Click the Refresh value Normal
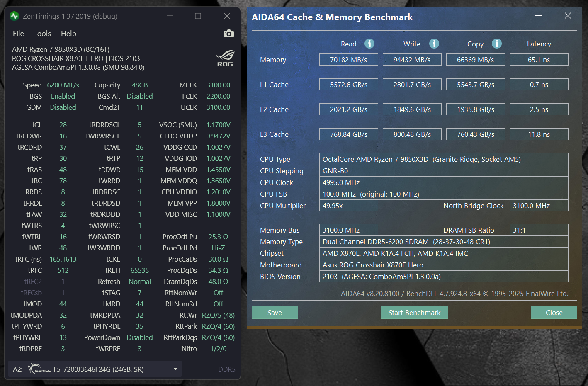The height and width of the screenshot is (386, 588). 140,282
